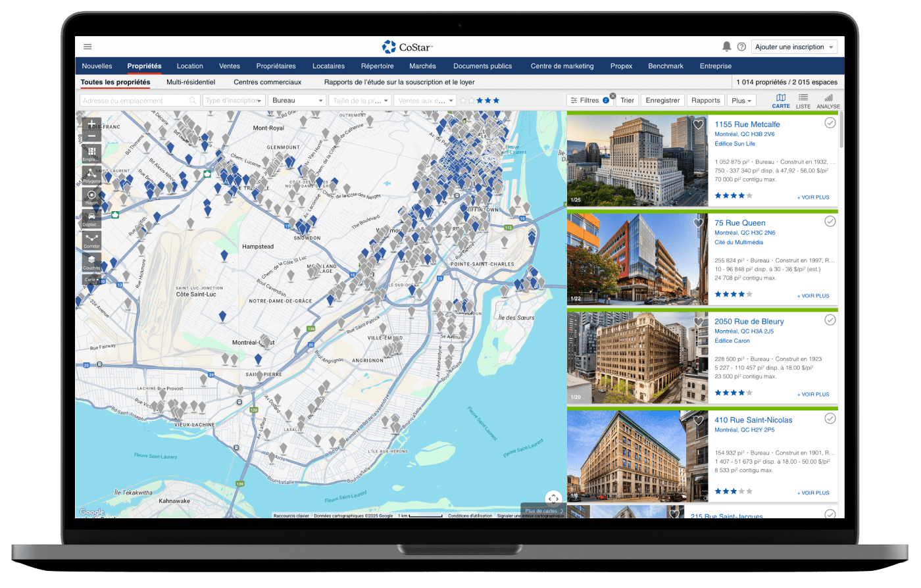Open the help question mark icon
Image resolution: width=921 pixels, height=588 pixels.
coord(741,47)
